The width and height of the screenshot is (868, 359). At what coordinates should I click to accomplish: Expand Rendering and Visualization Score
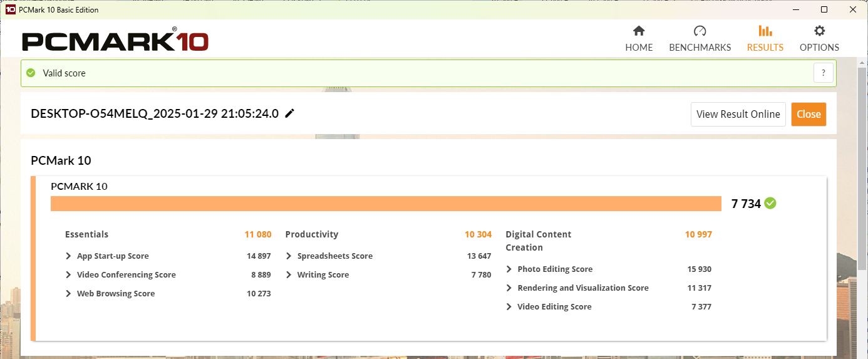pyautogui.click(x=509, y=288)
